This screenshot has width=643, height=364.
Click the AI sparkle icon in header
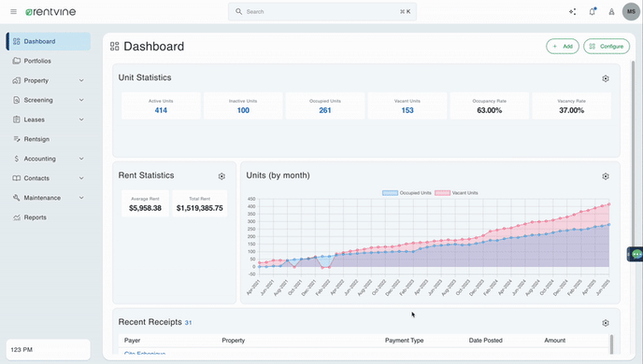573,11
